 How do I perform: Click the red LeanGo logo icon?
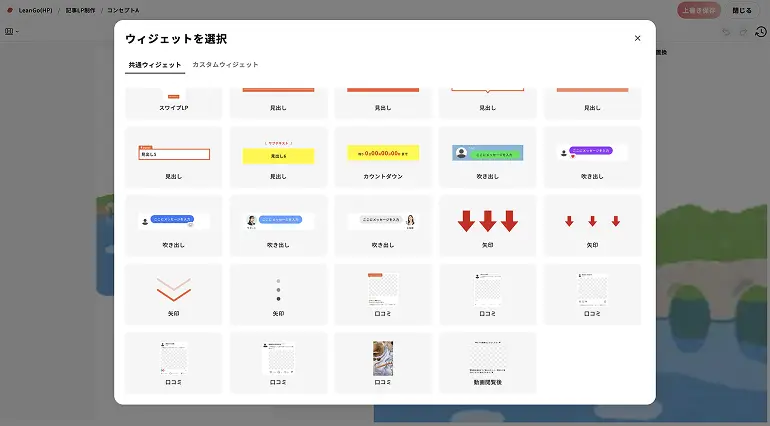[x=10, y=10]
